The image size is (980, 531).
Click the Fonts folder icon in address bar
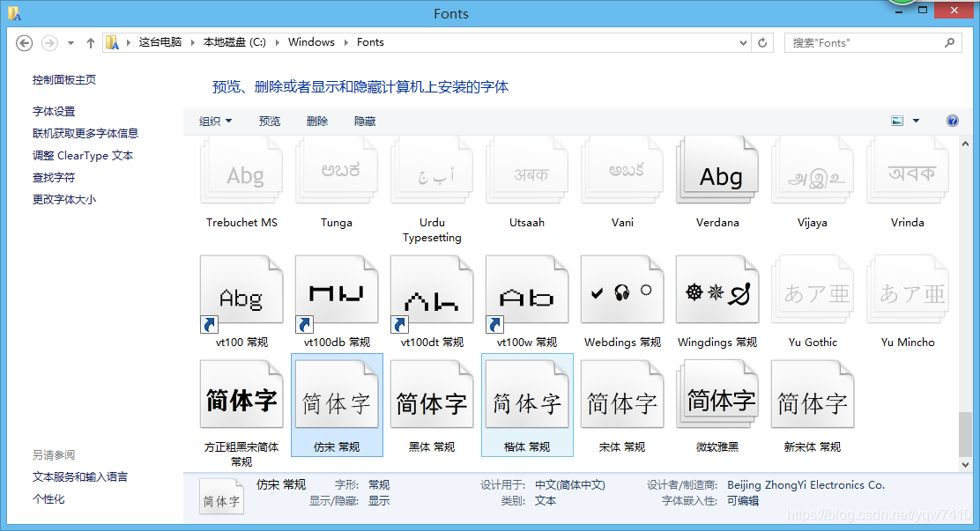[113, 42]
